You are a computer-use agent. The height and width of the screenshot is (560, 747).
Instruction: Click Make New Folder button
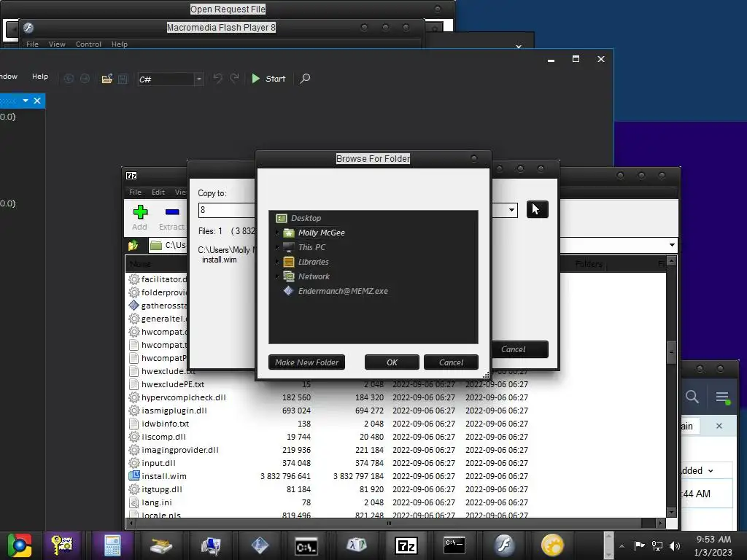pos(306,362)
